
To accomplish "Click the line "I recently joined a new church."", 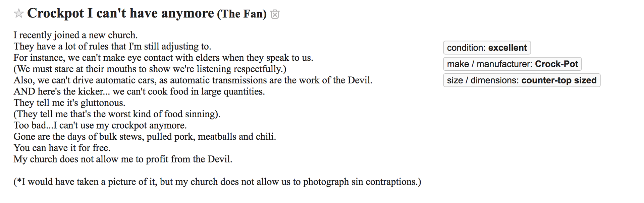I will tap(75, 35).
